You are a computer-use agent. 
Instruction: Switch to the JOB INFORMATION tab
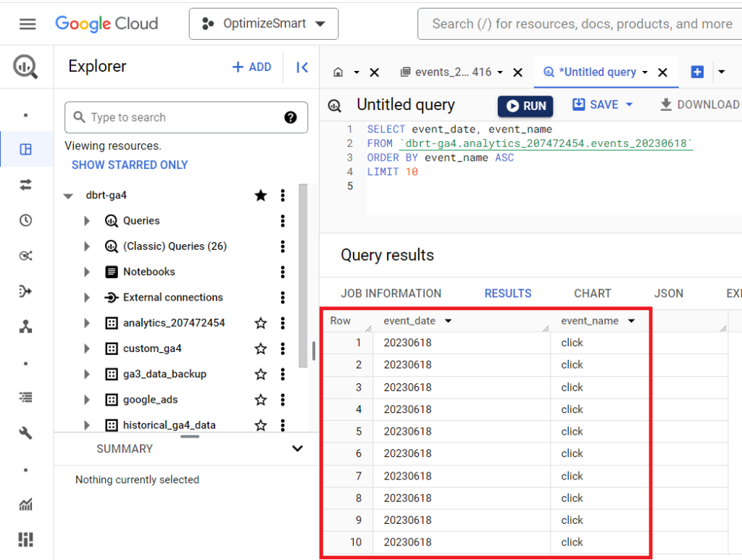pos(391,293)
